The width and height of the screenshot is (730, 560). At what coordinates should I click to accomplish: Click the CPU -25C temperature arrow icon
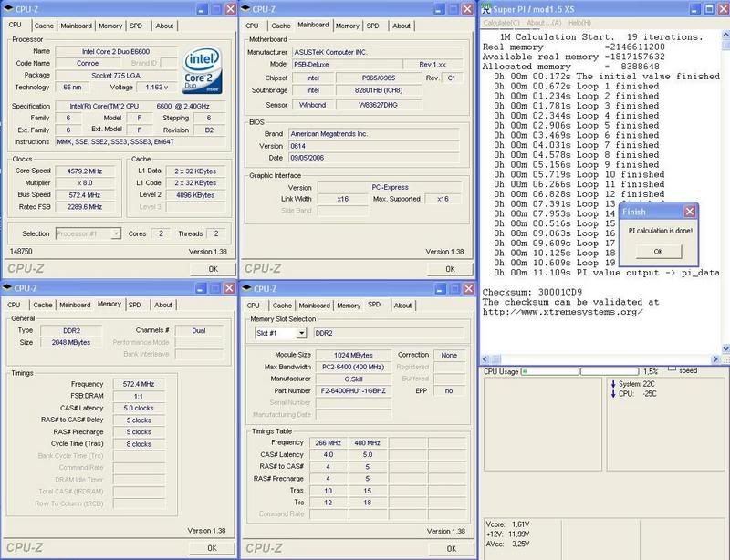613,394
